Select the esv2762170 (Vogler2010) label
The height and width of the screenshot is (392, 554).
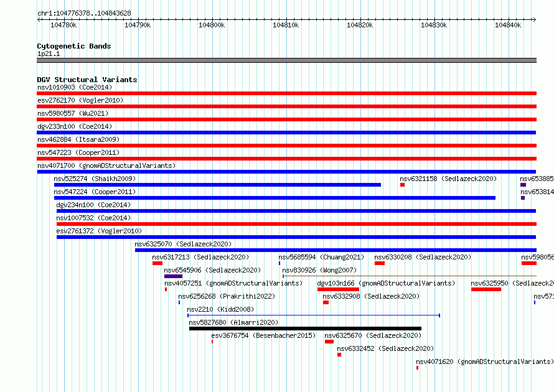(80, 100)
